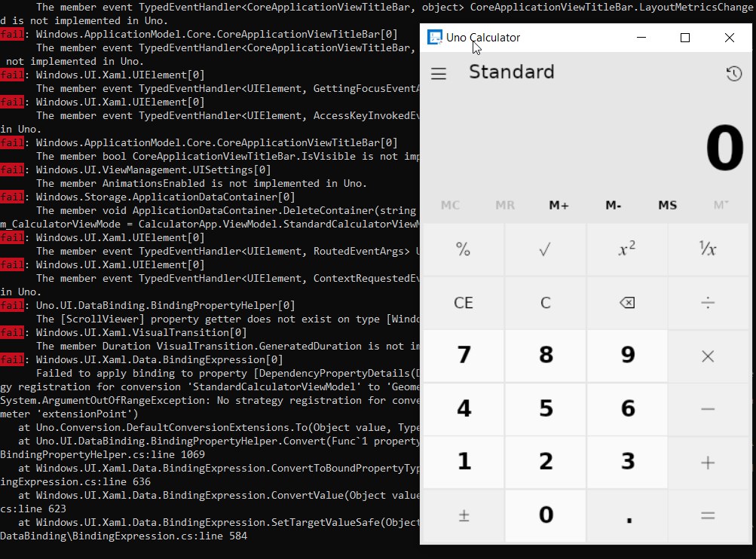Click the CE clear entry button
Image resolution: width=756 pixels, height=559 pixels.
tap(464, 303)
